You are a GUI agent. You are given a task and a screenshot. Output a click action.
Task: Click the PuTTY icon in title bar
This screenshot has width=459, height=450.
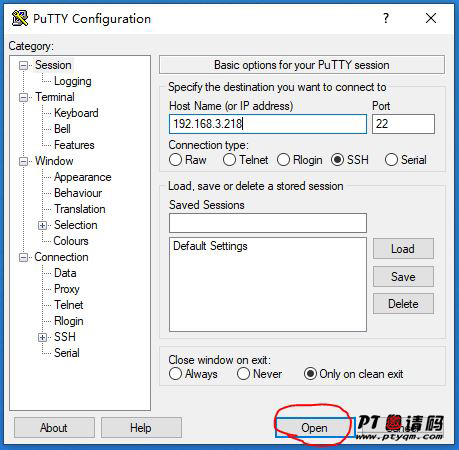(20, 18)
